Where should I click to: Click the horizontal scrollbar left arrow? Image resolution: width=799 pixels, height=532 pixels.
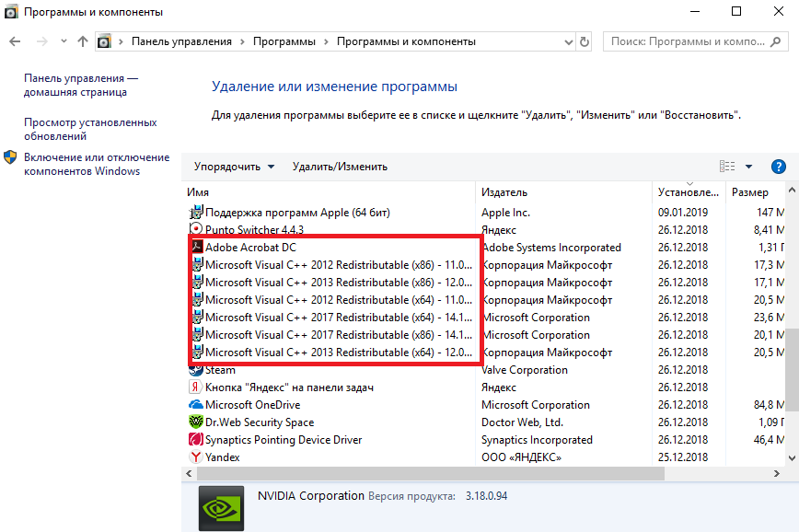(189, 473)
